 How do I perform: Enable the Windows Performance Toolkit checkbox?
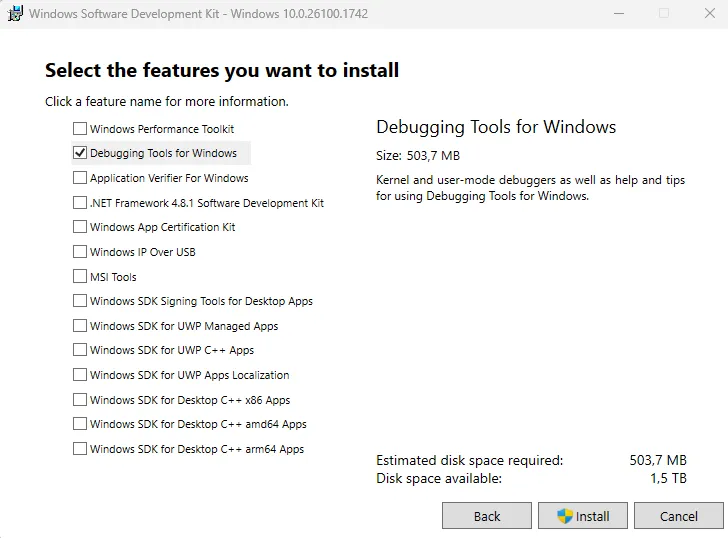(x=80, y=129)
